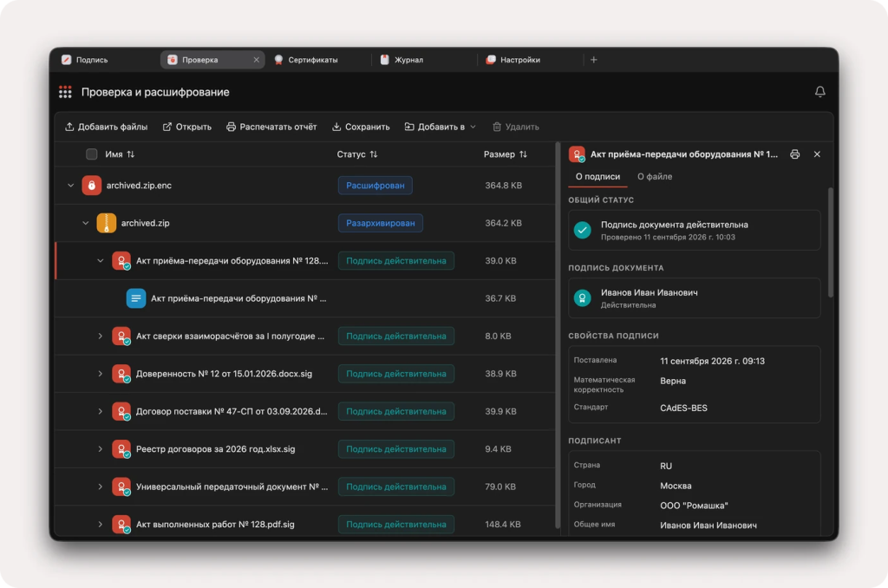Click the Реестр договоров signature file icon

click(x=121, y=449)
